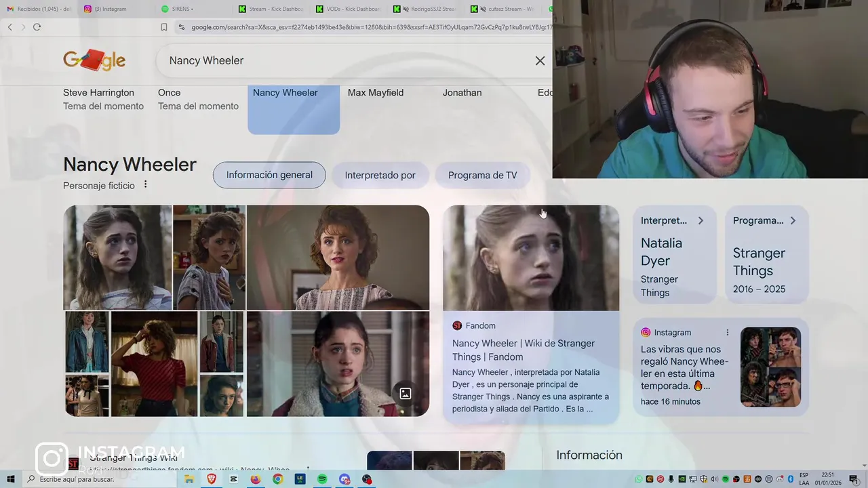Open image gallery icon on Nancy photos
868x488 pixels.
tap(405, 393)
